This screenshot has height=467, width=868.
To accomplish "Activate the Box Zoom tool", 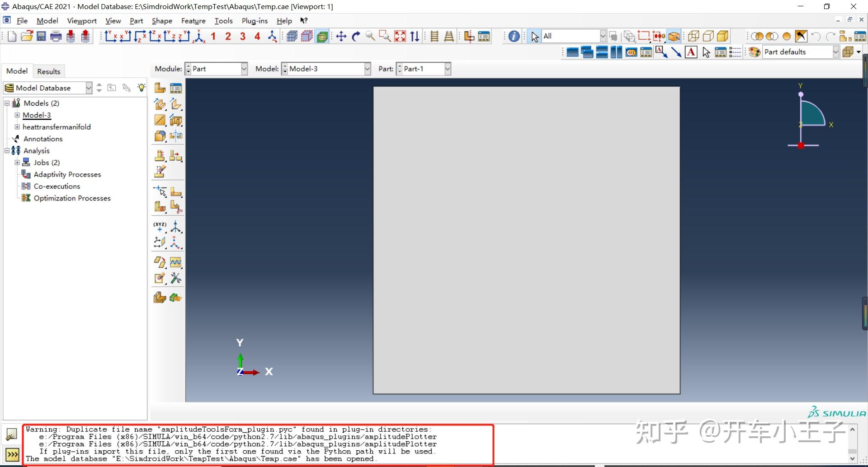I will (385, 36).
